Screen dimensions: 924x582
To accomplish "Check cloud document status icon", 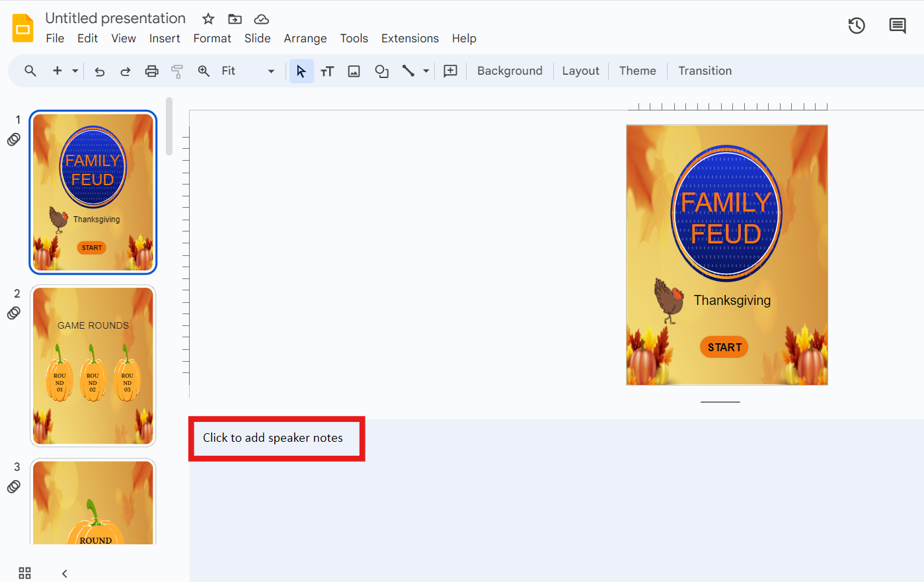I will point(262,19).
